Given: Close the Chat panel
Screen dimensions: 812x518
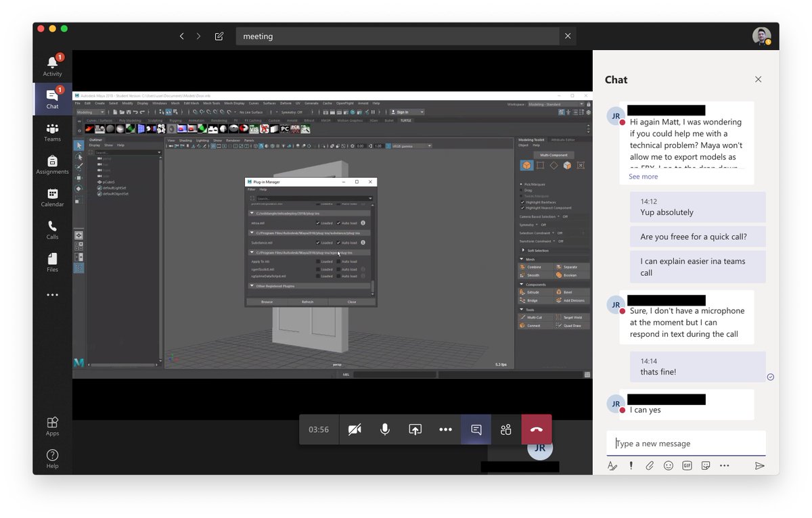Looking at the screenshot, I should (x=758, y=79).
